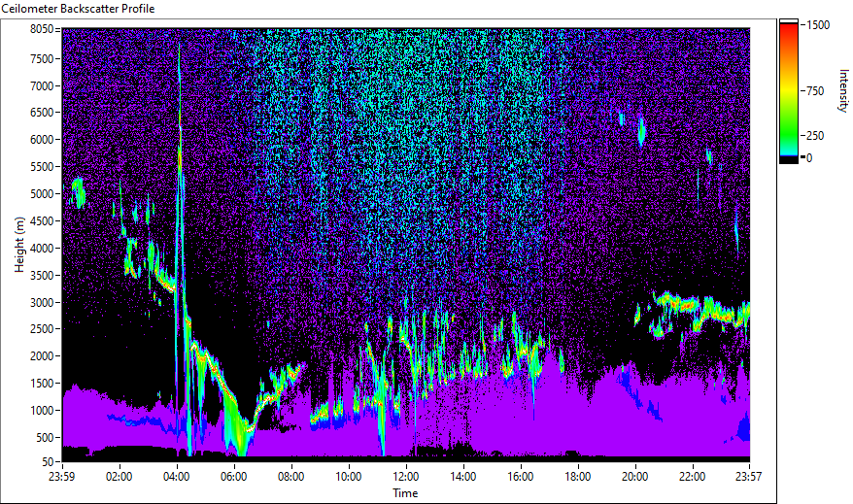853x504 pixels.
Task: Select the 0 marker on intensity scale
Action: tap(809, 157)
